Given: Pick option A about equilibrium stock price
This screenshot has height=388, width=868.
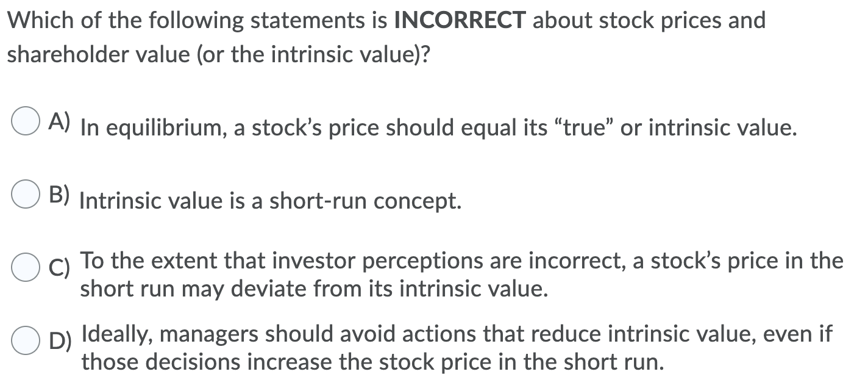Looking at the screenshot, I should 24,123.
